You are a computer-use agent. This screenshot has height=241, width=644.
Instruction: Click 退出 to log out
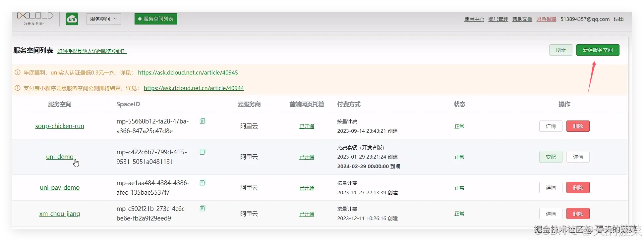coord(618,19)
